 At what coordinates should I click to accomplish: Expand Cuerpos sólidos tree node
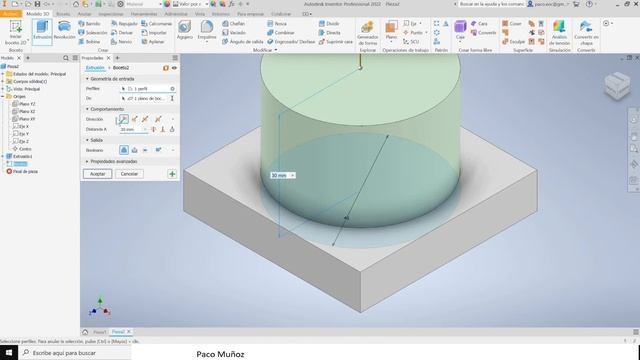(x=2, y=81)
